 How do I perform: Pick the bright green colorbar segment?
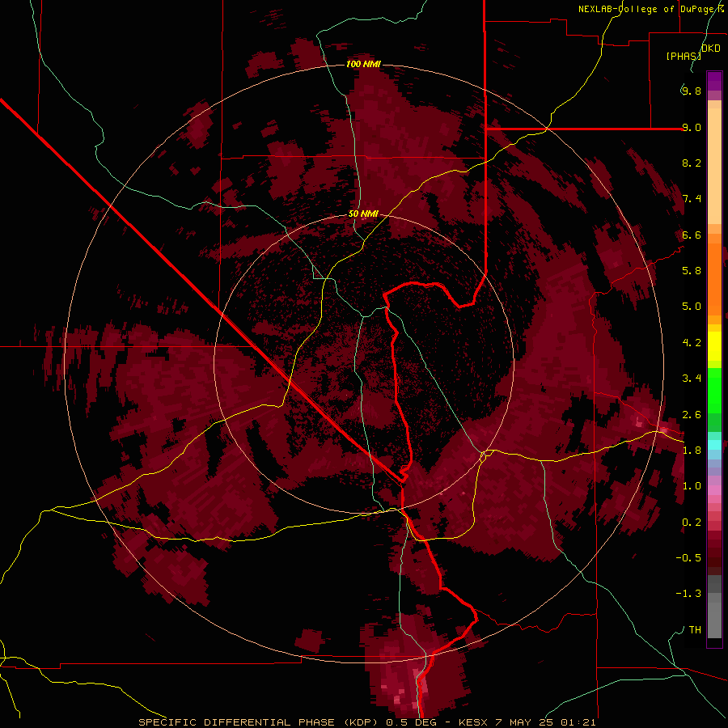click(x=714, y=390)
